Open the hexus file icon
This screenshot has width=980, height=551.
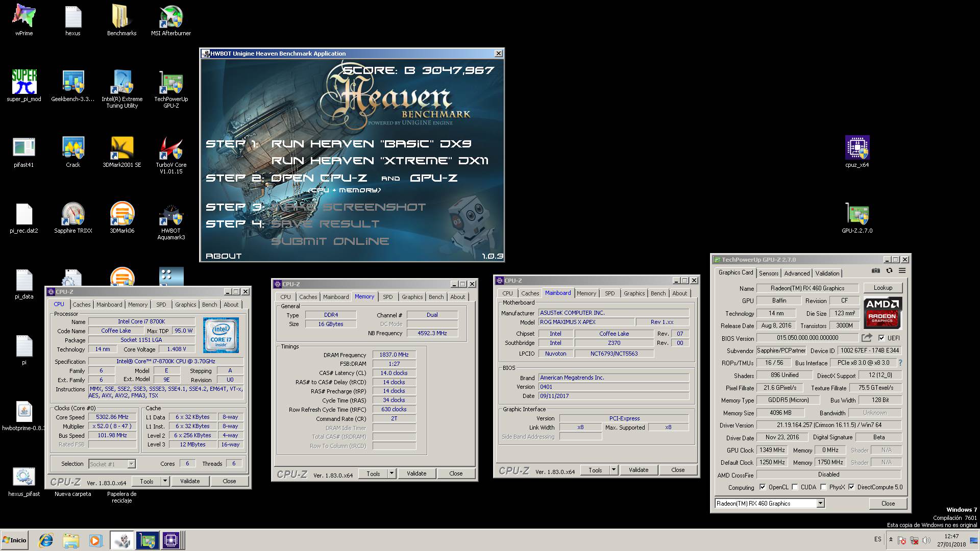[73, 20]
